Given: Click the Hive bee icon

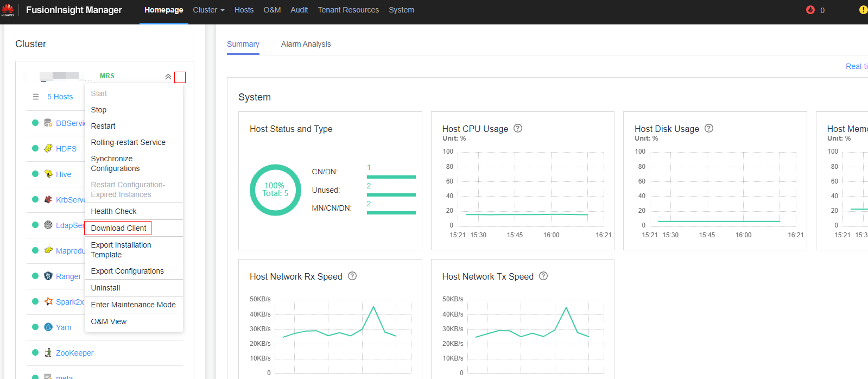Looking at the screenshot, I should pos(48,174).
